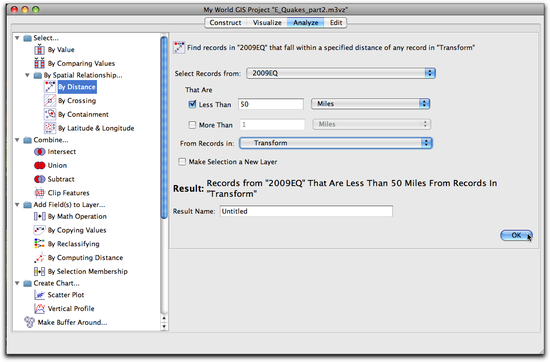
Task: Click the Result Name text field
Action: tap(306, 211)
